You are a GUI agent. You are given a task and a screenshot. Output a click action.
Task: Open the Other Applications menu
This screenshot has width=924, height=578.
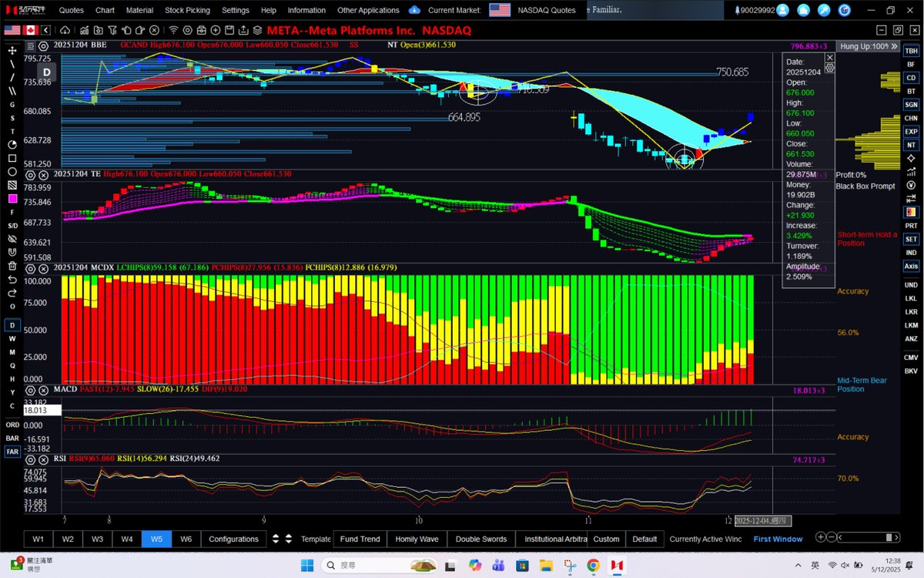(368, 10)
